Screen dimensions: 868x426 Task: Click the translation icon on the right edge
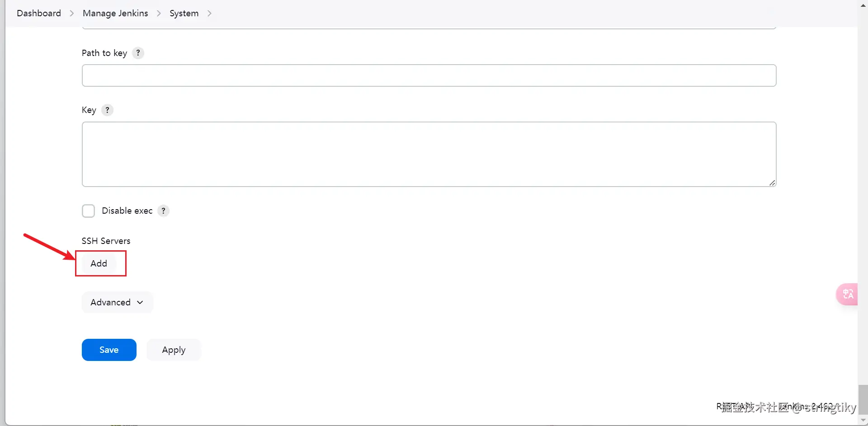[848, 294]
